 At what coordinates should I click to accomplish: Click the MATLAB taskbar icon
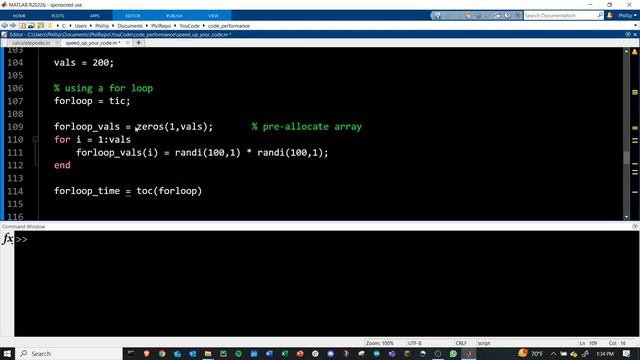click(469, 353)
